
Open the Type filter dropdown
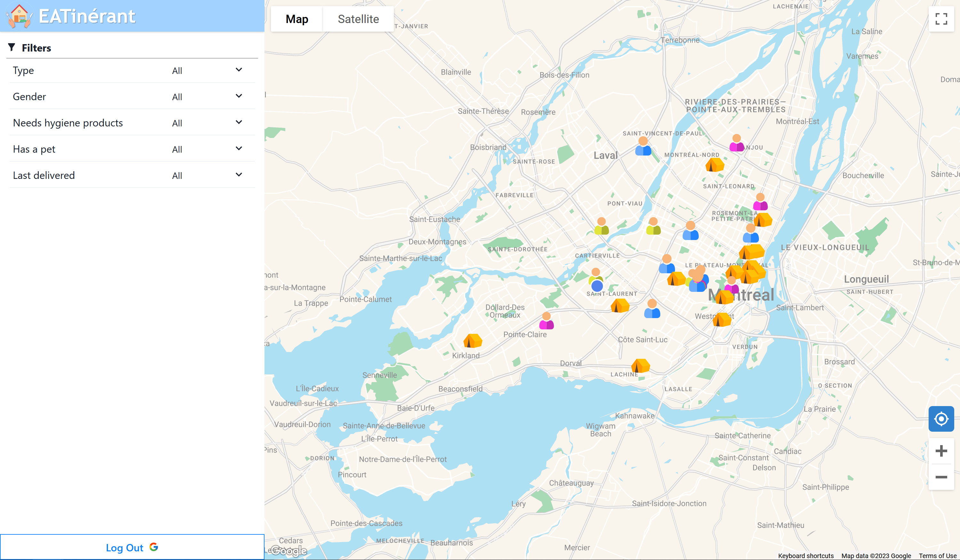207,70
